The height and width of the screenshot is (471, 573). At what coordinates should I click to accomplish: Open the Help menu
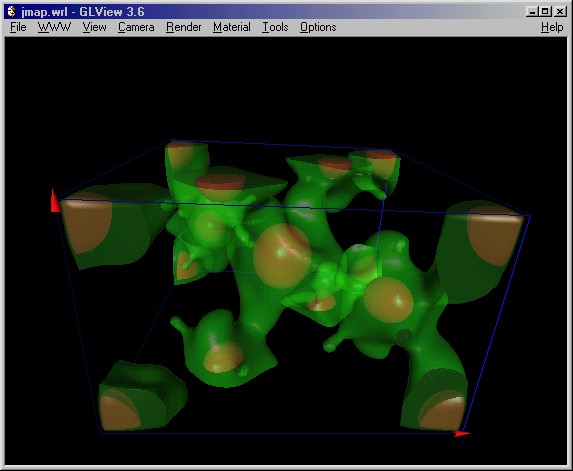click(x=552, y=27)
